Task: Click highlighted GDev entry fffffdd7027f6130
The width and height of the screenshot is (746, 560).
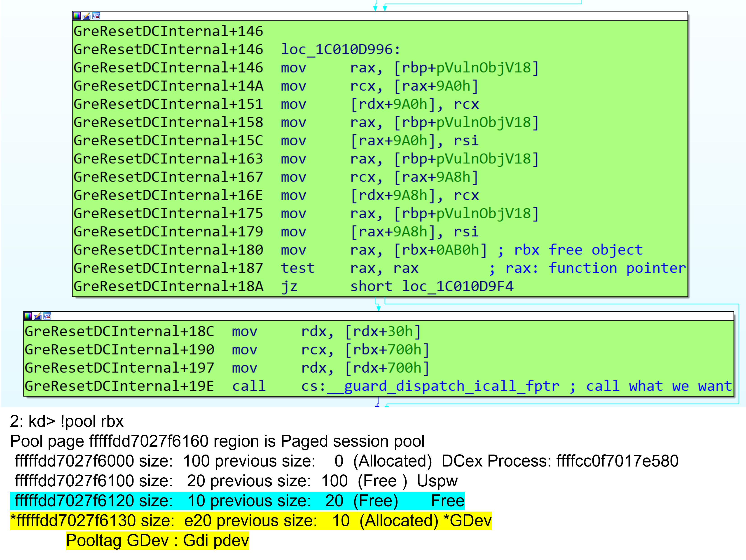Action: click(251, 521)
